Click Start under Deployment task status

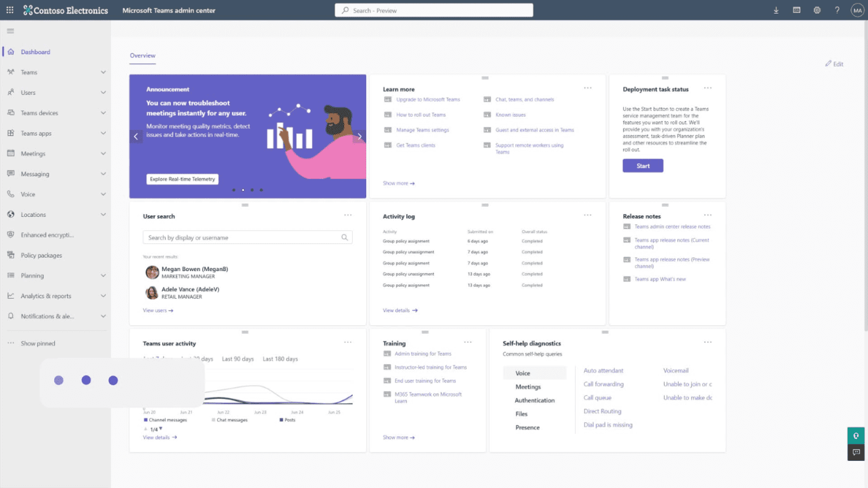pos(643,165)
